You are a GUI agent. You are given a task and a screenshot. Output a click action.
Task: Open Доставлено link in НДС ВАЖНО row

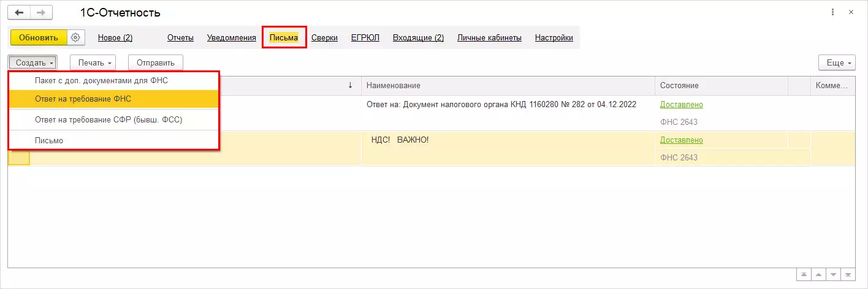click(x=681, y=140)
